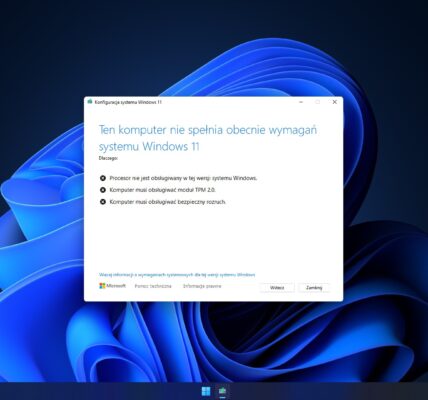Open the system requirements information link

(177, 275)
